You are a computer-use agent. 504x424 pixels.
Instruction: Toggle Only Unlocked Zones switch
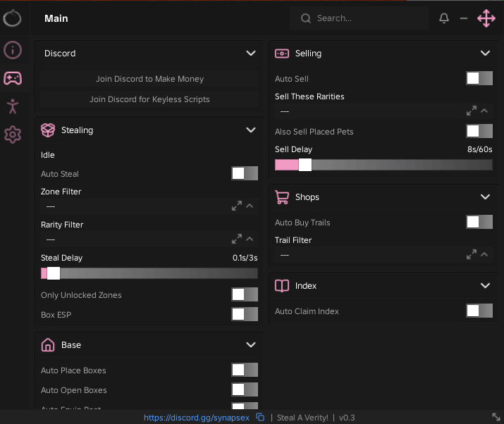point(245,294)
